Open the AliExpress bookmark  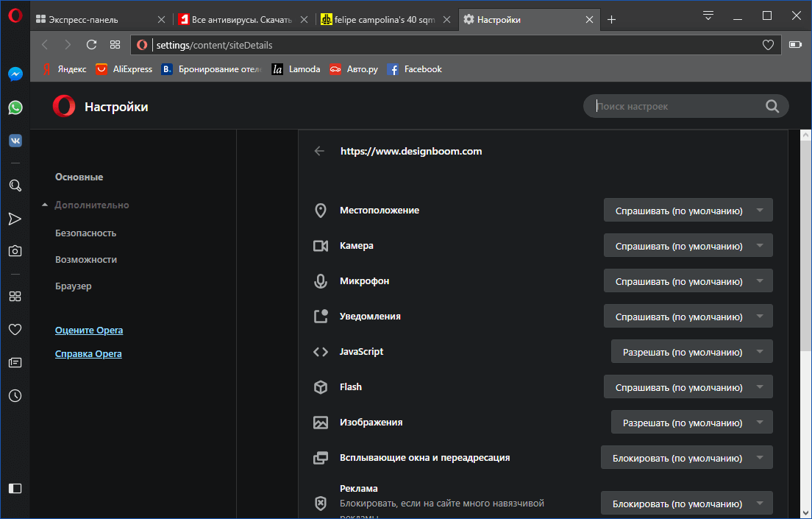tap(124, 69)
